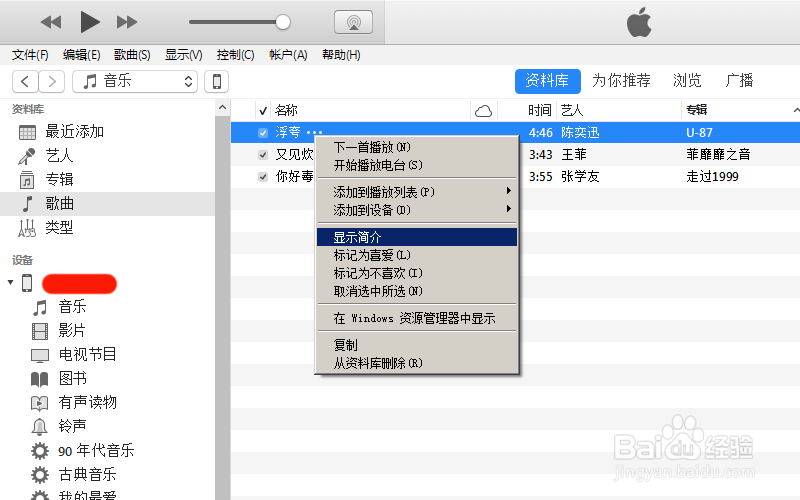
Task: Collapse the device disclosure triangle
Action: click(10, 282)
